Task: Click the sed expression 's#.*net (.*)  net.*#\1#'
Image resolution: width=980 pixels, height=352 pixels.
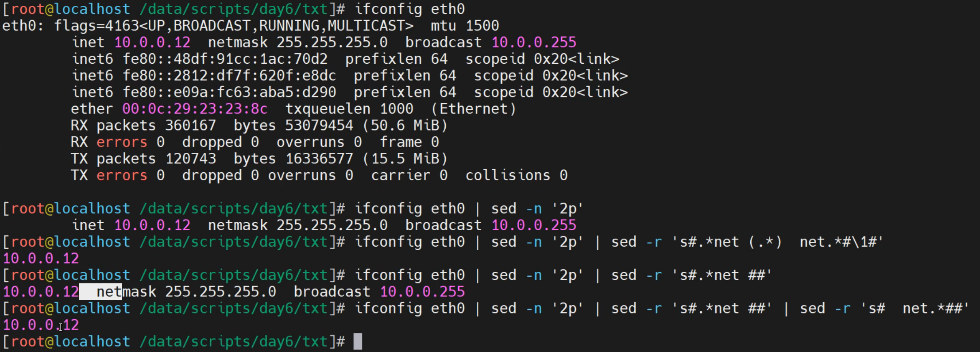Action: point(777,242)
